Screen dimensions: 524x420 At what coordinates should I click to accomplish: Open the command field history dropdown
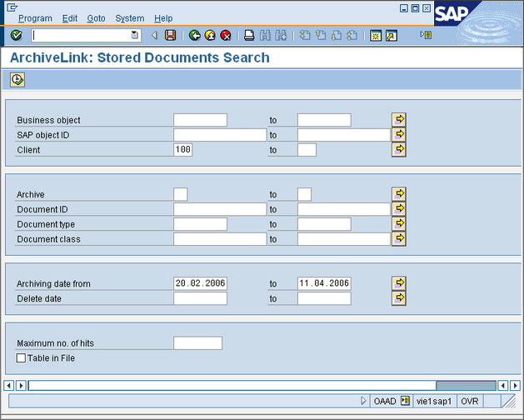135,35
